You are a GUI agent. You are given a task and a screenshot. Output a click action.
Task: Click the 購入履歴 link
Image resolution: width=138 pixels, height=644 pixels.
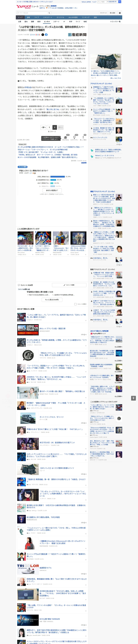[x=112, y=13]
